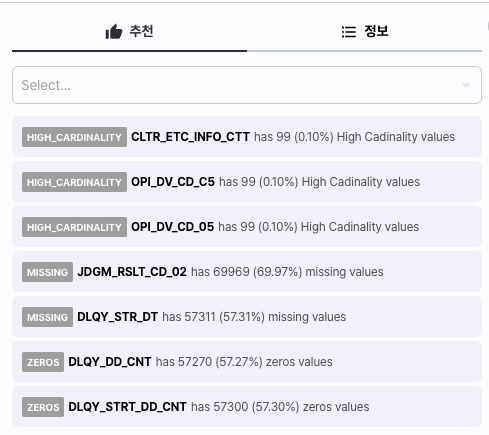This screenshot has height=435, width=489.
Task: Click HIGH_CARDINALITY badge for OPI_DV_CD_C5
Action: pyautogui.click(x=74, y=182)
